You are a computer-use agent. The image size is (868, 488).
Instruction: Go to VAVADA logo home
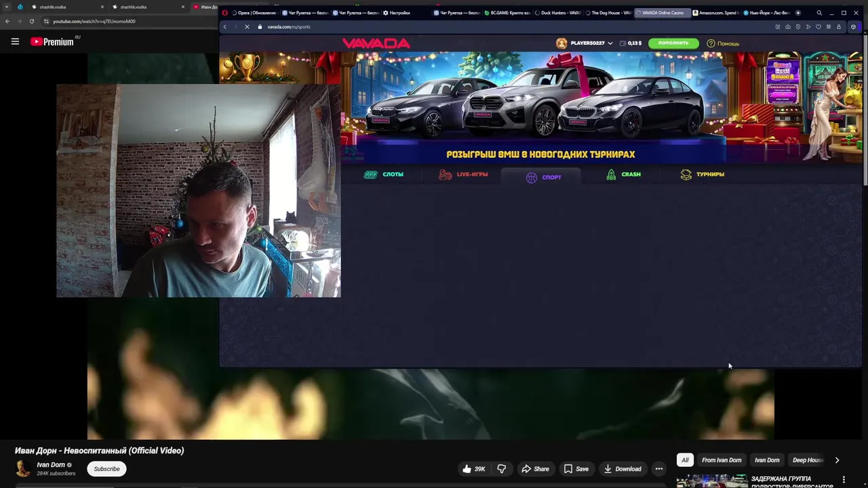coord(376,43)
